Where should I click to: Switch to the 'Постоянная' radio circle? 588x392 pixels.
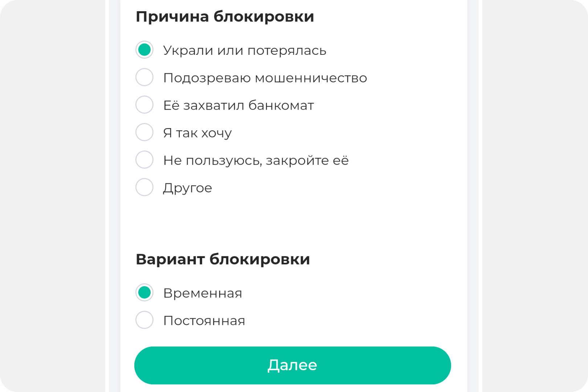click(x=144, y=320)
